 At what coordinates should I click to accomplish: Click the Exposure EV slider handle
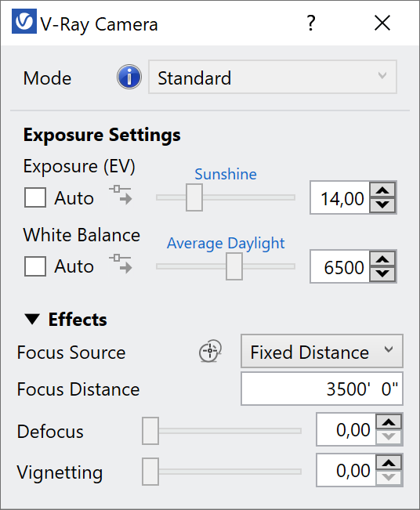coord(194,197)
